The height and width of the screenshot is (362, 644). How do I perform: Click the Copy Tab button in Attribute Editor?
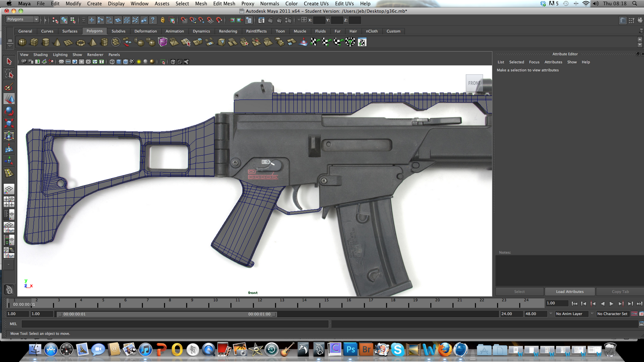click(x=620, y=291)
